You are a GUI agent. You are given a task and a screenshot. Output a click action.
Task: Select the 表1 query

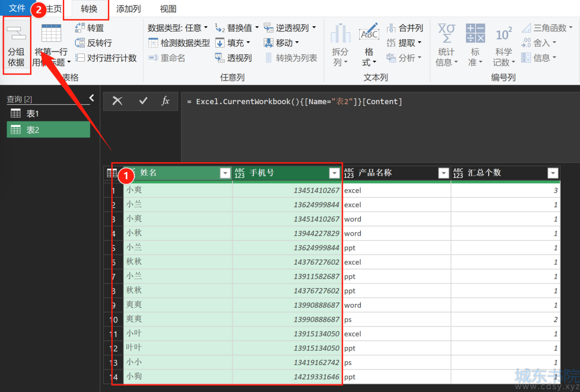(x=48, y=113)
